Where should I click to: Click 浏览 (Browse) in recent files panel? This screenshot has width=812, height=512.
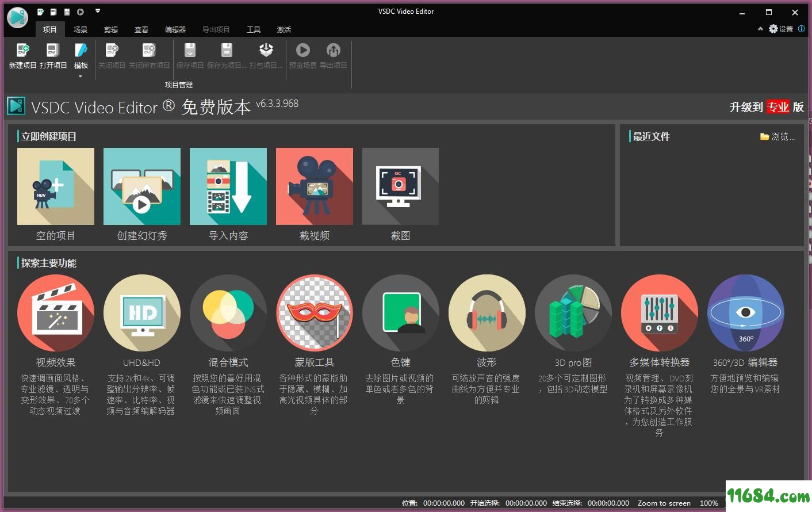[x=777, y=136]
